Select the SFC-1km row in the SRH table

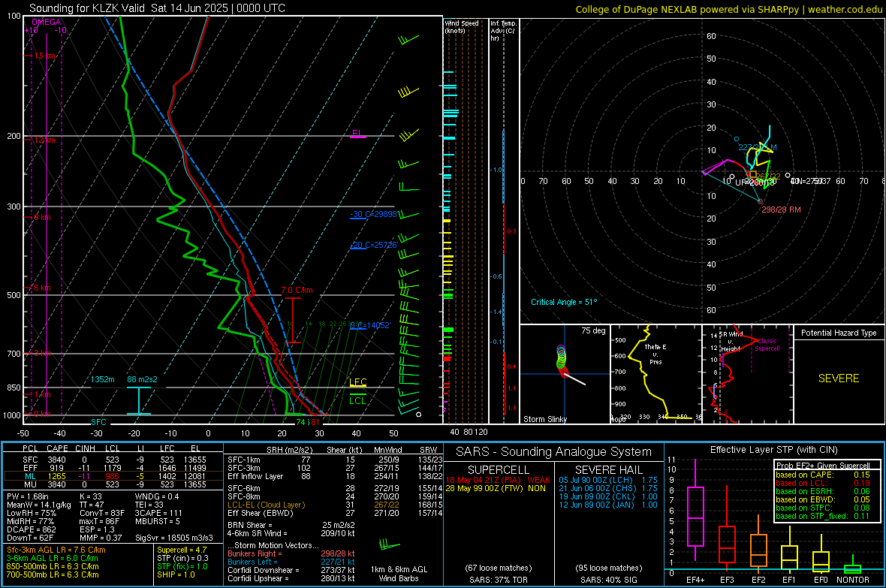(x=335, y=460)
